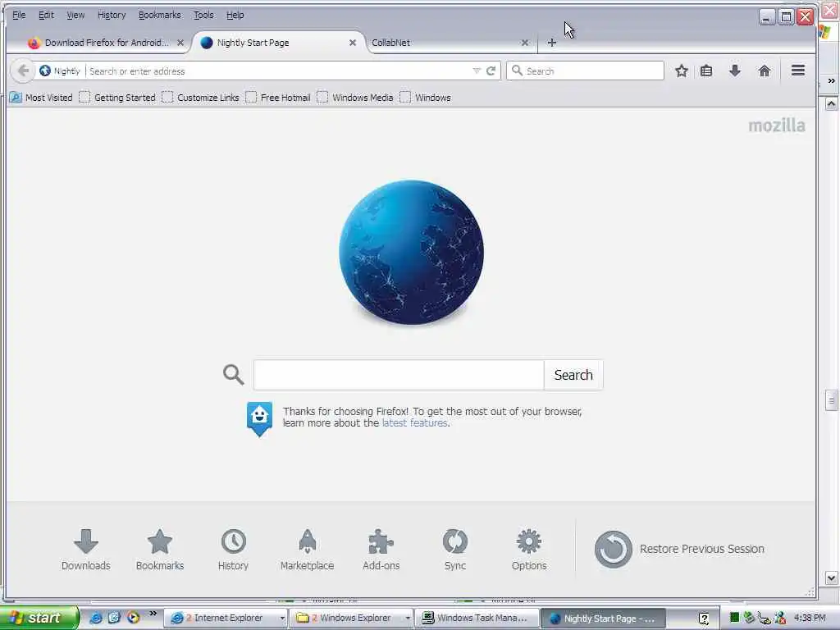Launch Internet Explorer from quick launch
Viewport: 840px width, 630px height.
pos(95,619)
